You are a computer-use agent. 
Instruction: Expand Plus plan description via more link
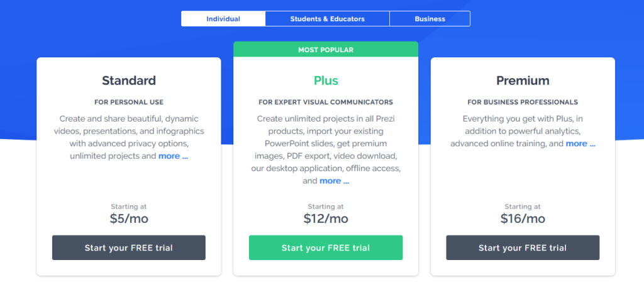coord(335,181)
